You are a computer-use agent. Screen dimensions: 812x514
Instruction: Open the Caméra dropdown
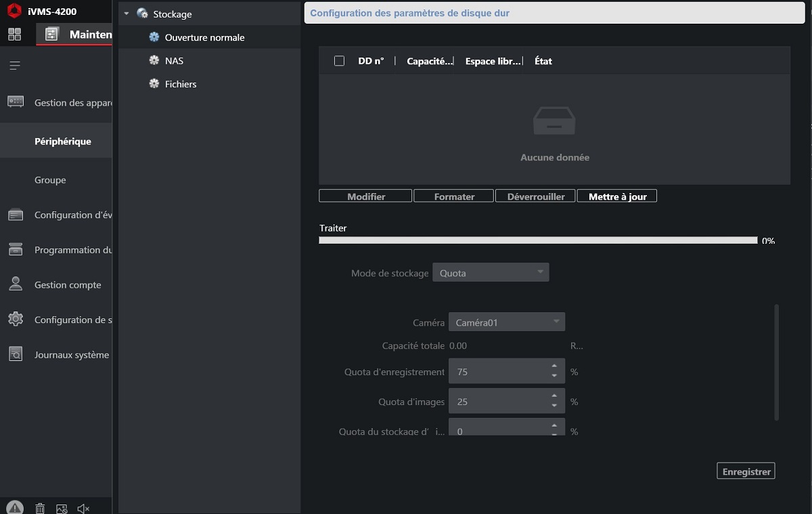[x=506, y=322]
